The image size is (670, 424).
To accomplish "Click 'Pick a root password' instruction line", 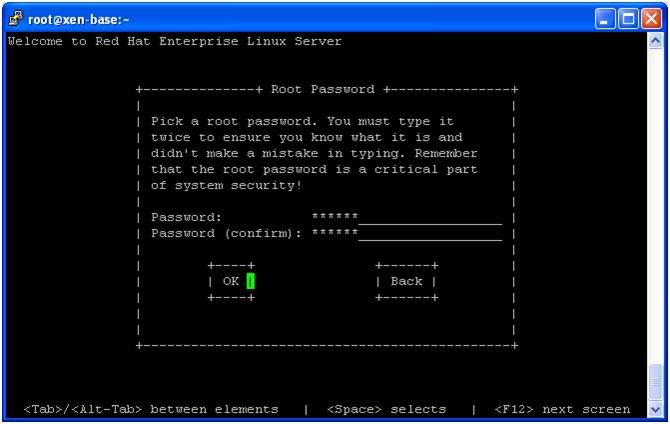I will 302,121.
